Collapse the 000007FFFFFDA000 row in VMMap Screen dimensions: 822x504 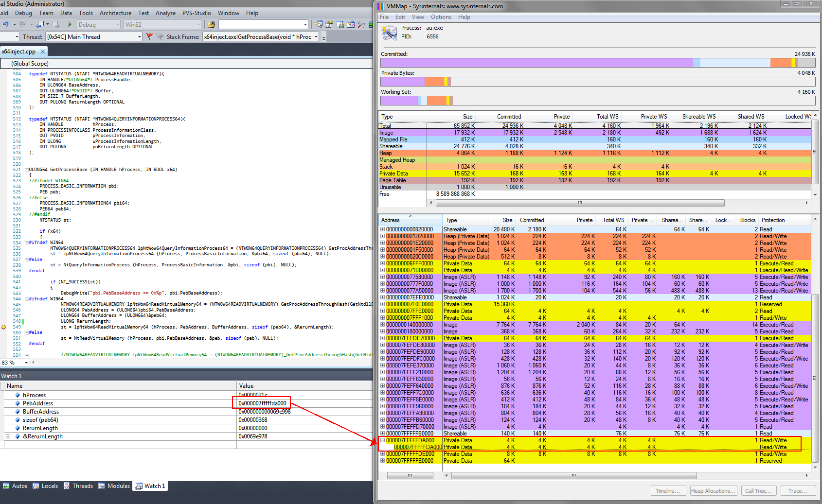tap(382, 440)
